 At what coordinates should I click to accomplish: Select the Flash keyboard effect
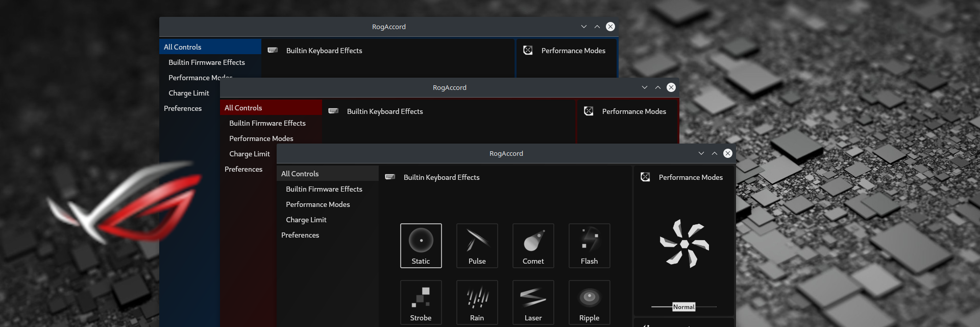[589, 246]
